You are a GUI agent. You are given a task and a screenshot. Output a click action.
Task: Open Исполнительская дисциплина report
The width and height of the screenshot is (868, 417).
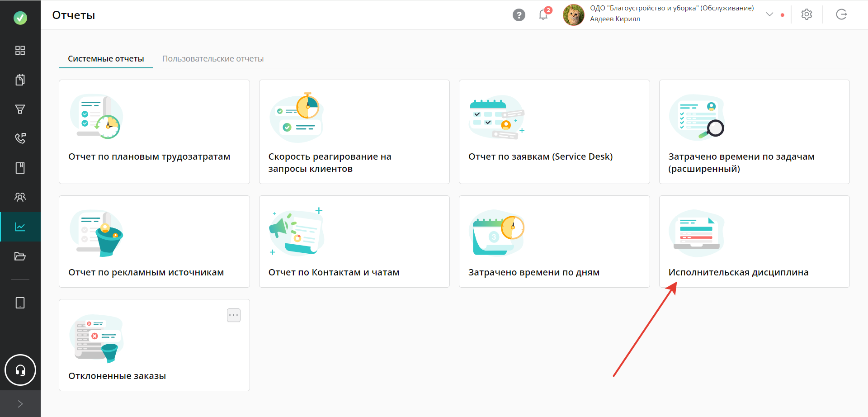[755, 242]
